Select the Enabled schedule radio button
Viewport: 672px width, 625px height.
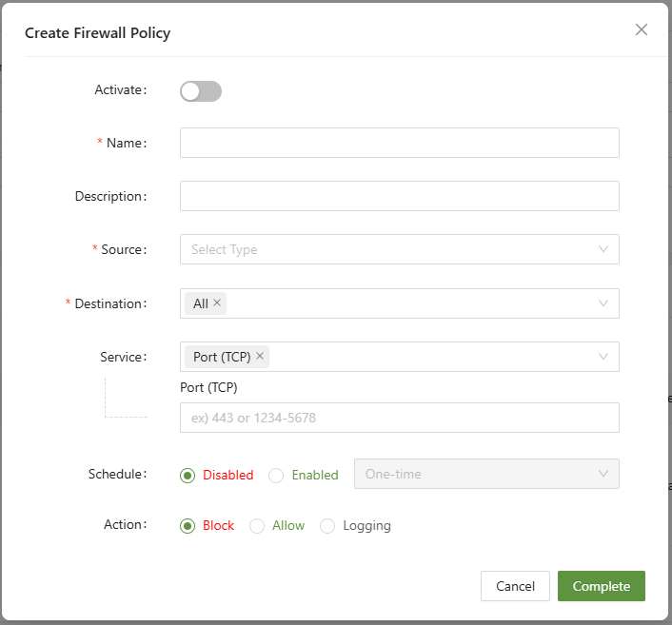[x=276, y=475]
